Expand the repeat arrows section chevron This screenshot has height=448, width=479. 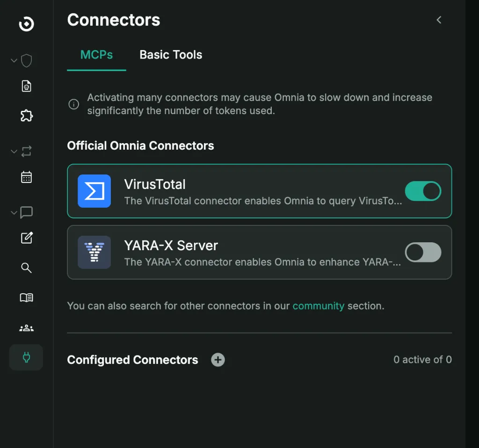pyautogui.click(x=14, y=151)
